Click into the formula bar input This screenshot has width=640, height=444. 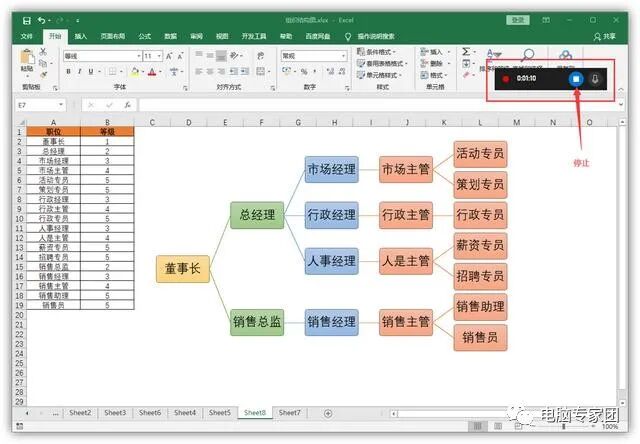[x=377, y=105]
